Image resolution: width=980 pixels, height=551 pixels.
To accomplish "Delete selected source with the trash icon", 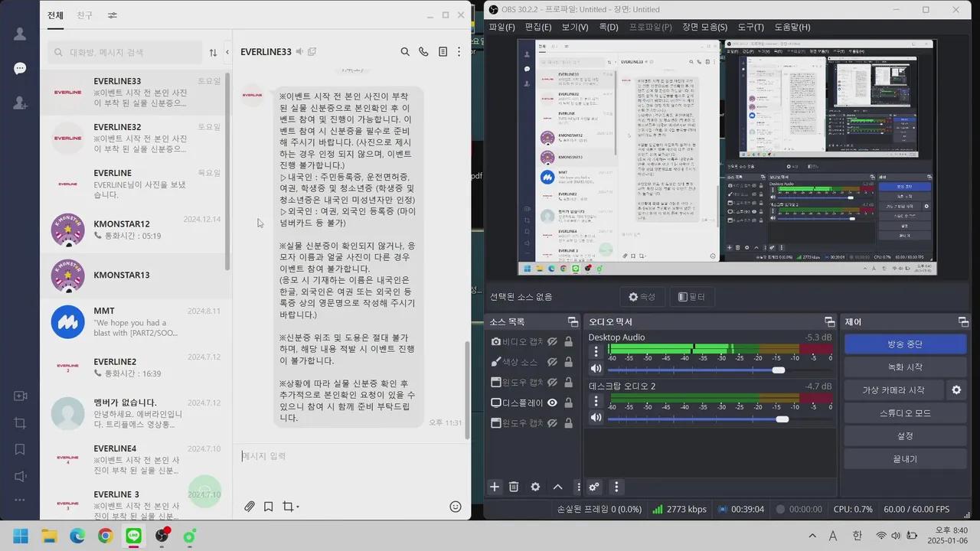I will pyautogui.click(x=514, y=487).
